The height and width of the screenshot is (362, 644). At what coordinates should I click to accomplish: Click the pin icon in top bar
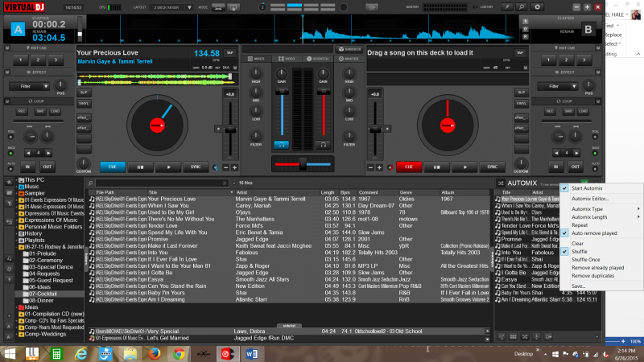tap(507, 7)
